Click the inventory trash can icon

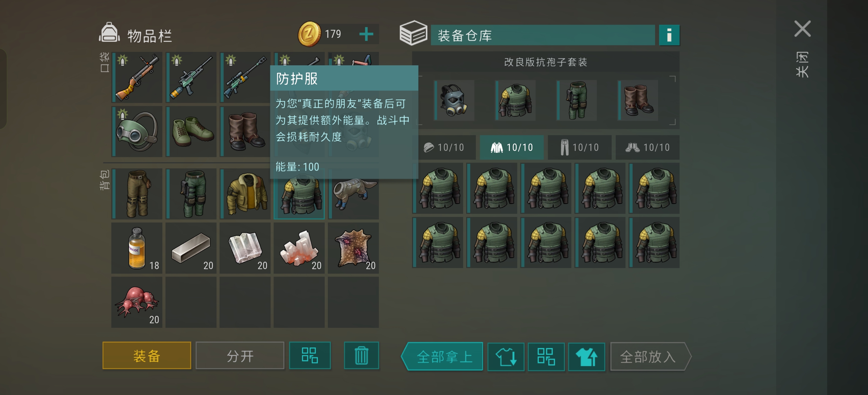361,355
